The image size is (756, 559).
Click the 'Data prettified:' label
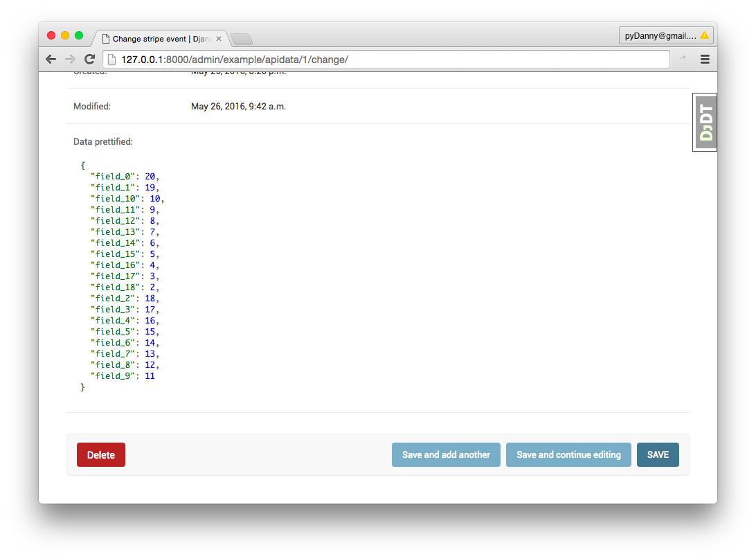click(x=103, y=142)
